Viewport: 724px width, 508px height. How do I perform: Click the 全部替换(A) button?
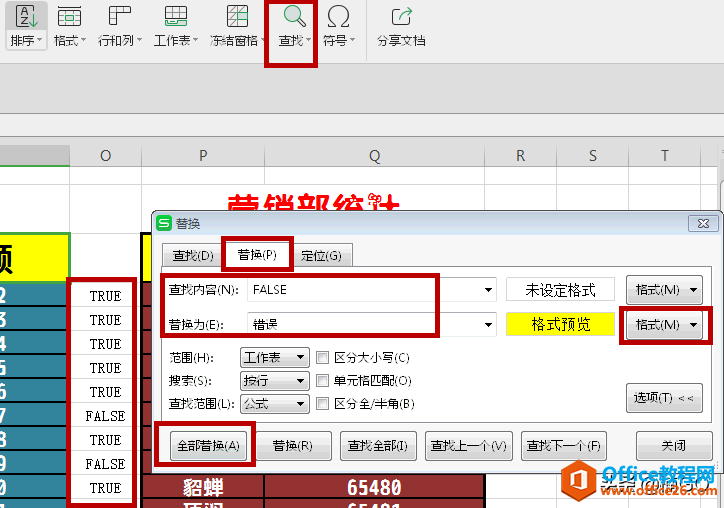pyautogui.click(x=208, y=446)
